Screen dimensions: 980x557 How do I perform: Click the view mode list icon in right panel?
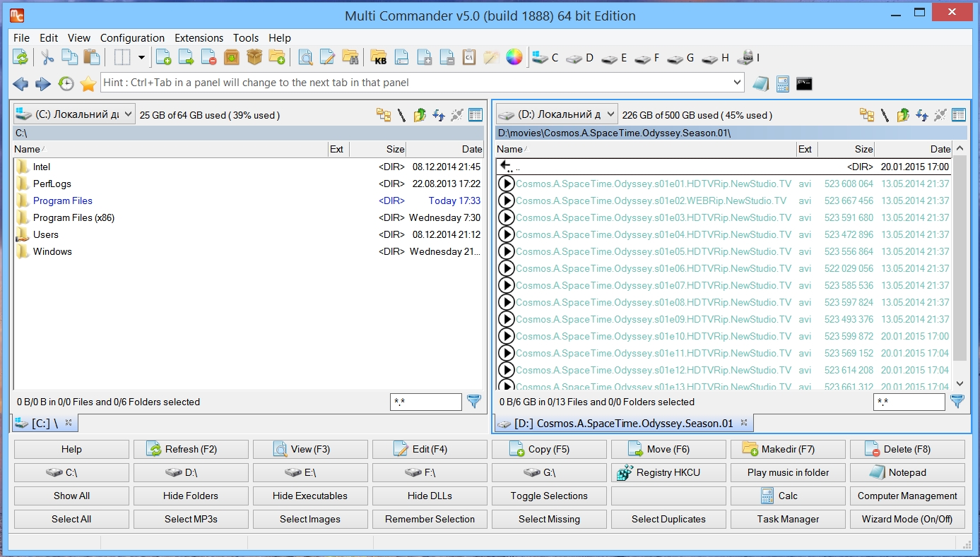958,115
